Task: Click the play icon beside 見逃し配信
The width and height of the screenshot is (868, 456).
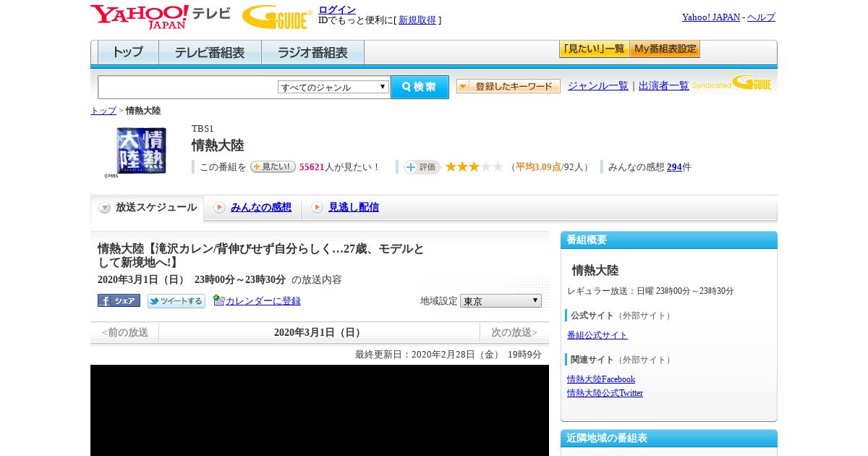Action: (317, 208)
